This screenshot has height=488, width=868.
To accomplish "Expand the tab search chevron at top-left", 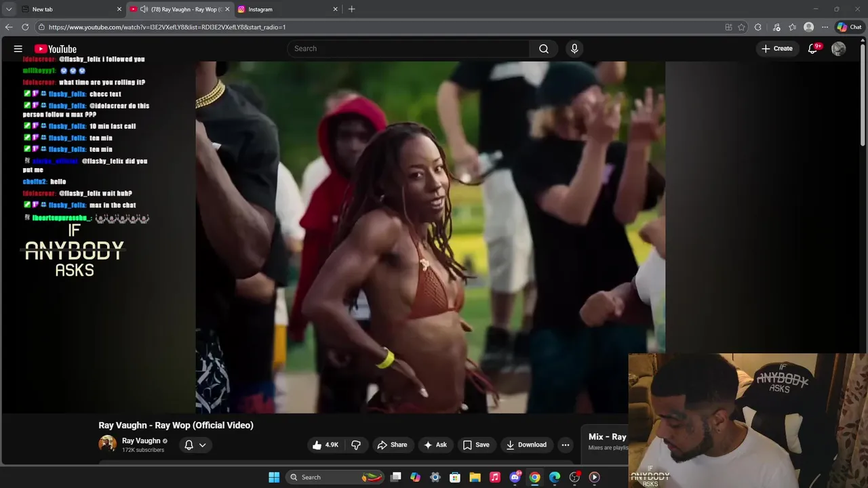I will pyautogui.click(x=9, y=9).
